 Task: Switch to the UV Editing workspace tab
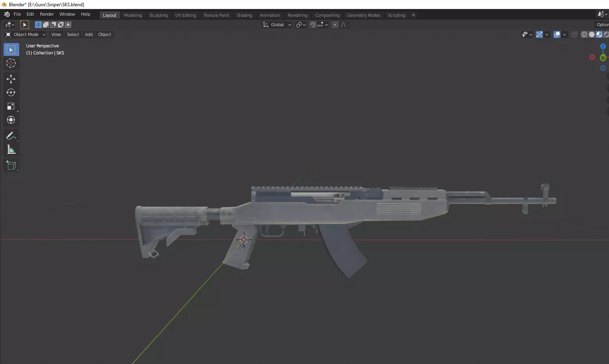tap(186, 15)
